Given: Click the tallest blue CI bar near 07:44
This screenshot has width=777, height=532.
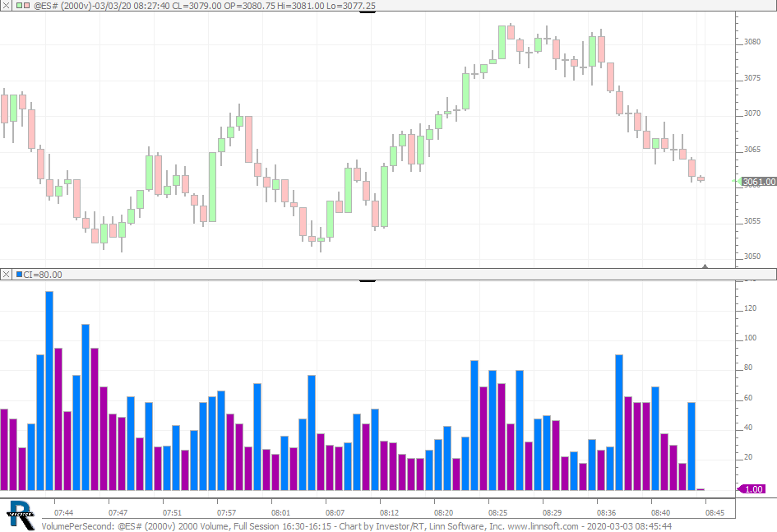Looking at the screenshot, I should [49, 391].
